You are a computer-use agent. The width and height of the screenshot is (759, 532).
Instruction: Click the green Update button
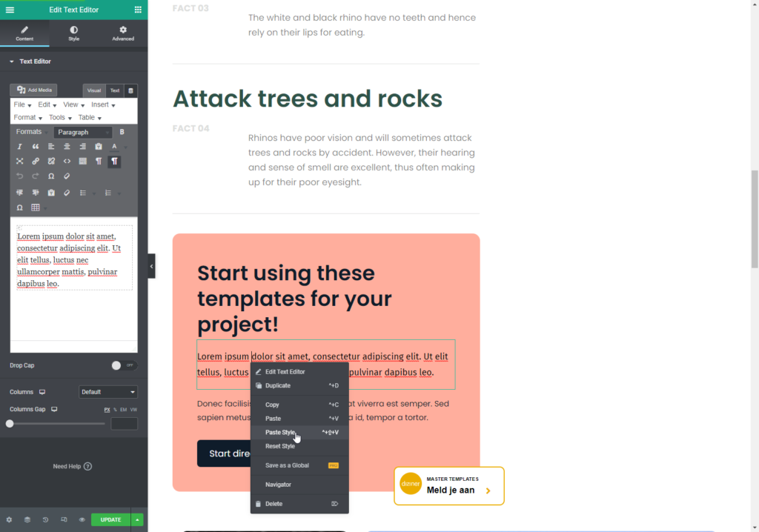[110, 519]
